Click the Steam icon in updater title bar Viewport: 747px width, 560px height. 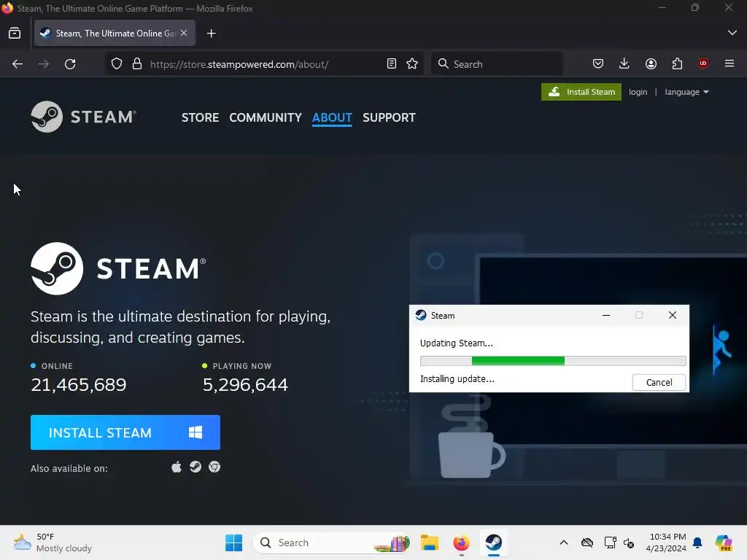(421, 315)
